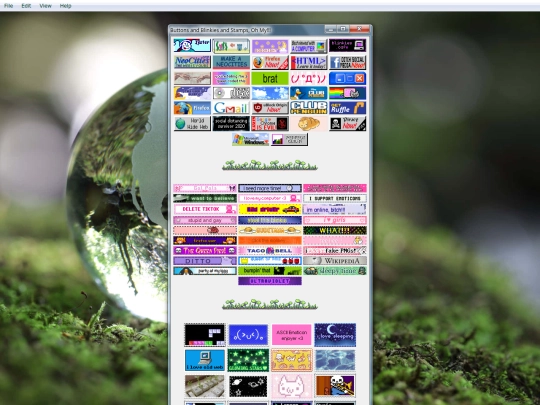Viewport: 540px width, 405px height.
Task: Click the skeleton trombone stamp
Action: click(335, 386)
